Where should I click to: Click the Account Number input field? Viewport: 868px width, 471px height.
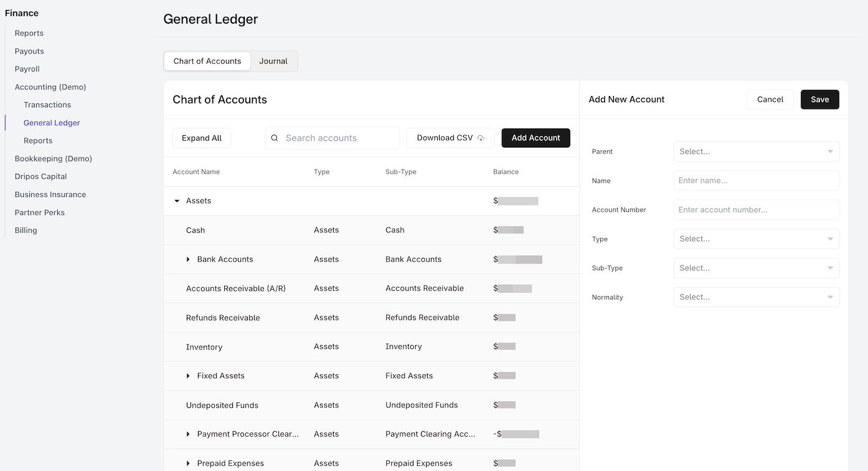tap(757, 210)
